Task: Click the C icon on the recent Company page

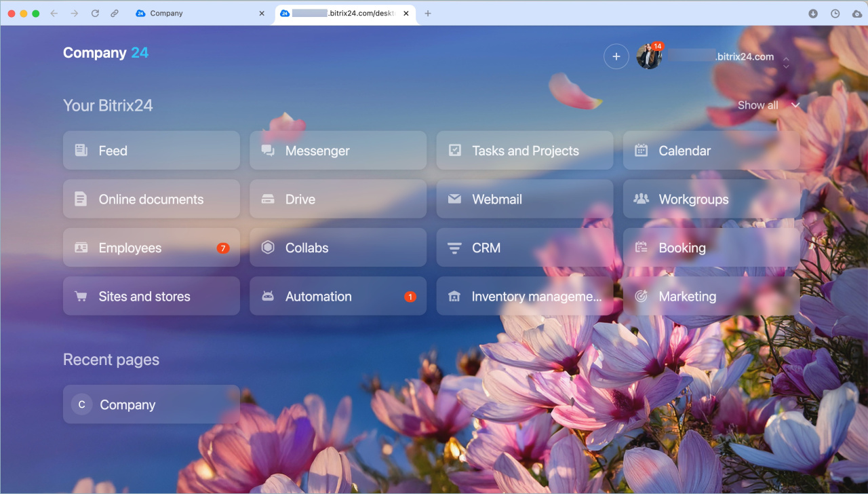Action: tap(81, 404)
